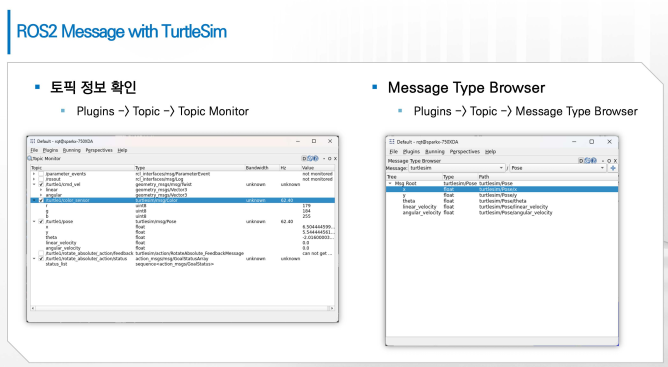
Task: Check the /rosout topic checkbox
Action: click(x=41, y=179)
